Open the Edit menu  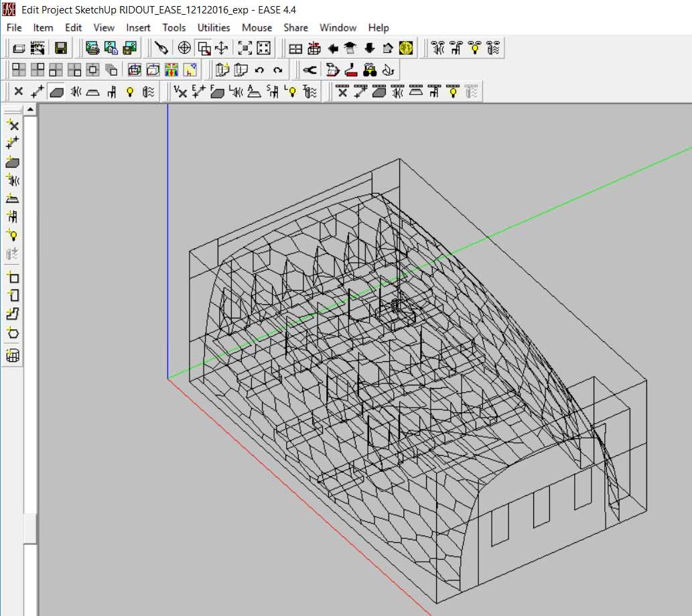point(73,27)
